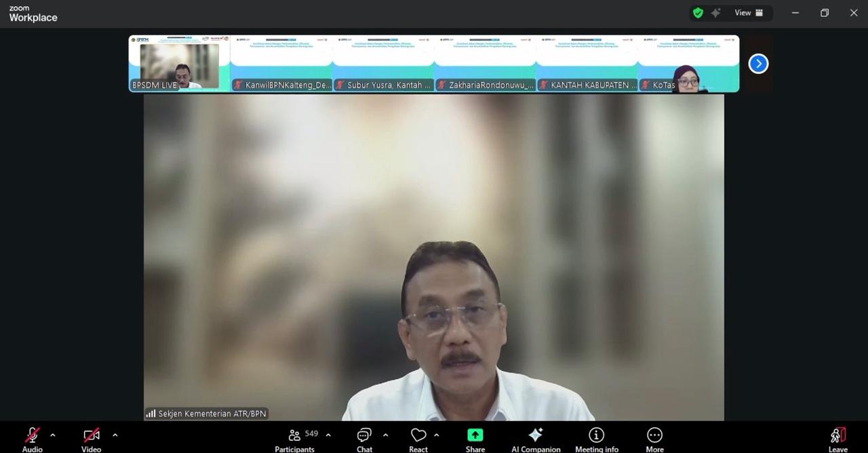The width and height of the screenshot is (868, 453).
Task: Open the AI Companion
Action: tap(536, 437)
